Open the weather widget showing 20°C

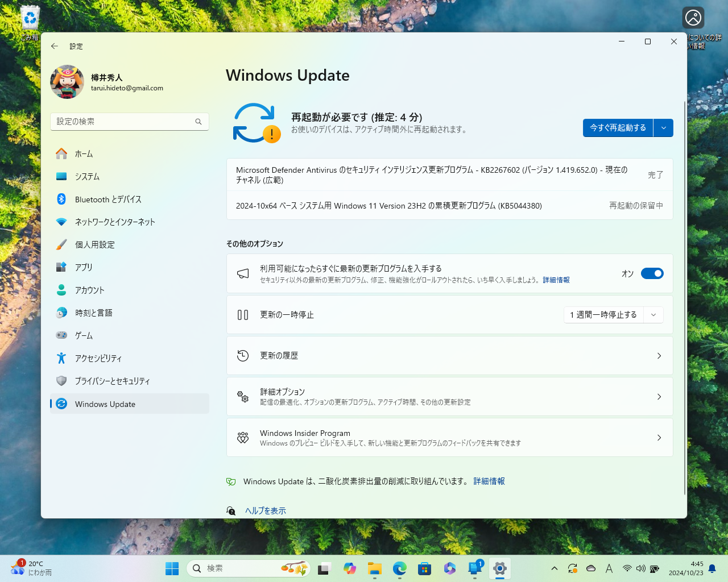pos(31,568)
